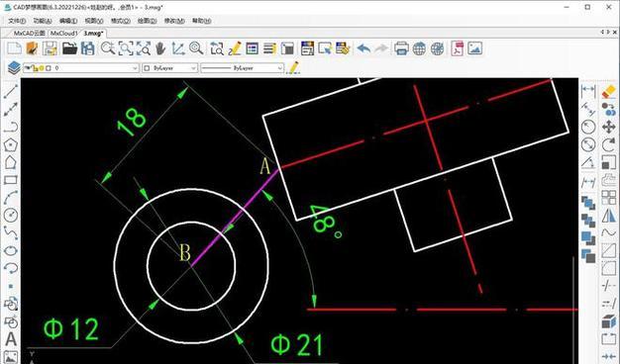Select the Fillet tool in right toolbar

pyautogui.click(x=608, y=268)
